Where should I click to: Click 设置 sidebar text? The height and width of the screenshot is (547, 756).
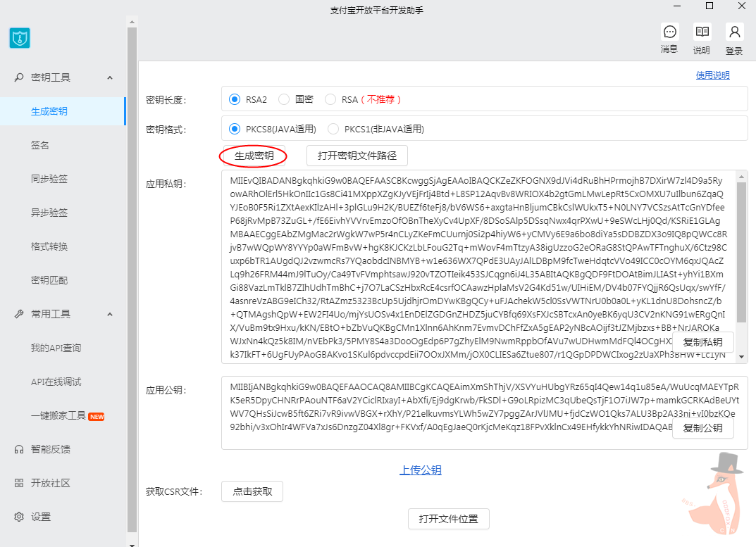tap(41, 517)
